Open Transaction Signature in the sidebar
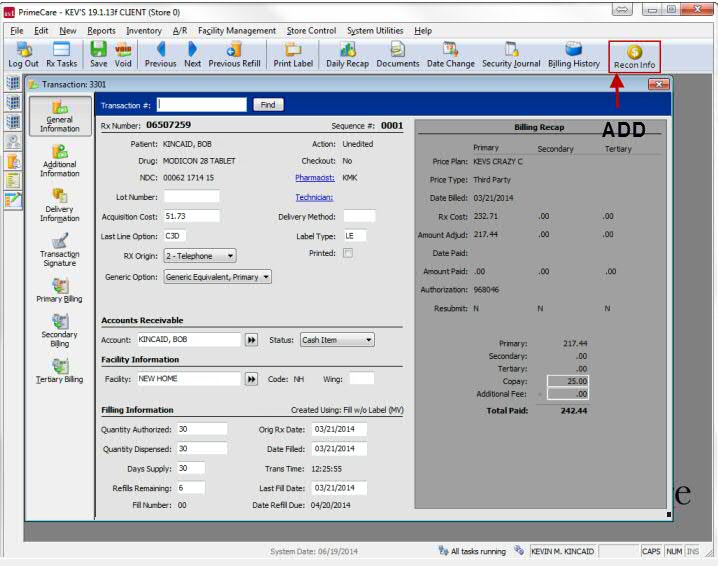Viewport: 718px width, 566px height. [x=60, y=250]
